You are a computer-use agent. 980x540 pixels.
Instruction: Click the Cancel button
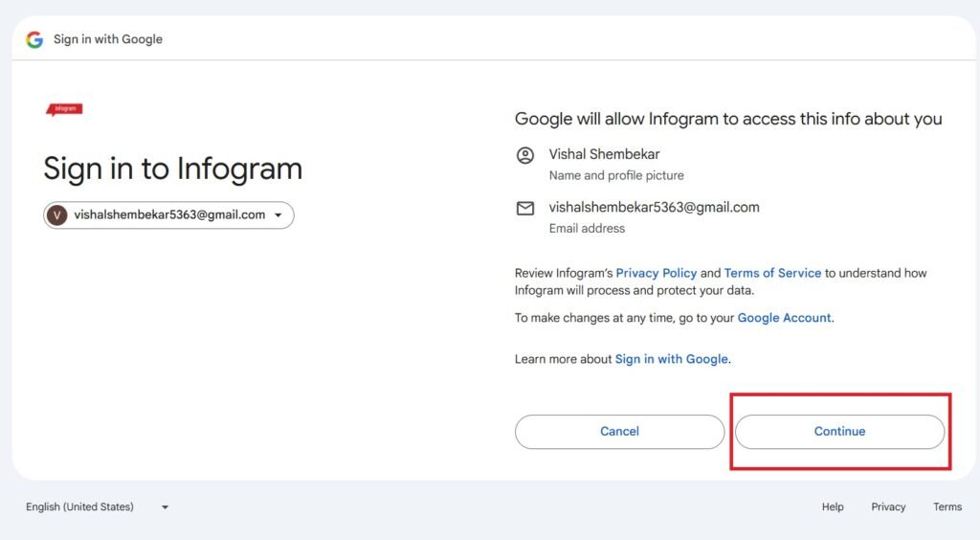pos(619,431)
